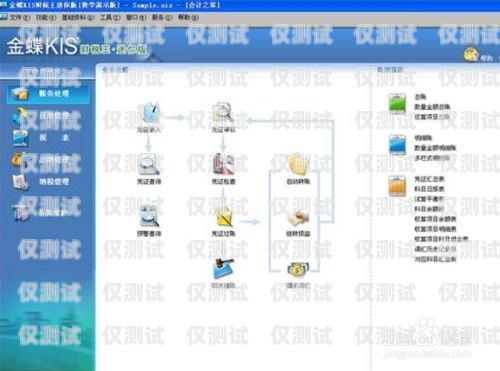
Task: Open the 科目日报表 report link
Action: click(x=429, y=189)
